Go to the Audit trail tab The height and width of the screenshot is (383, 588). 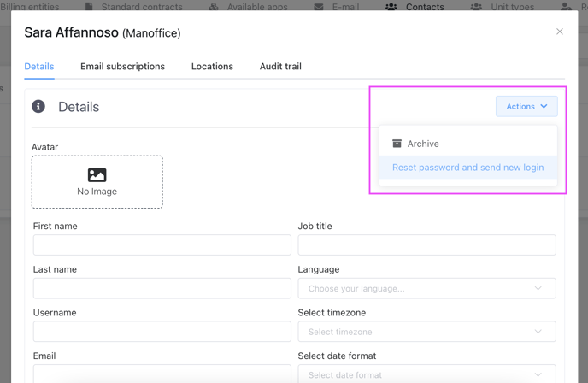coord(280,67)
